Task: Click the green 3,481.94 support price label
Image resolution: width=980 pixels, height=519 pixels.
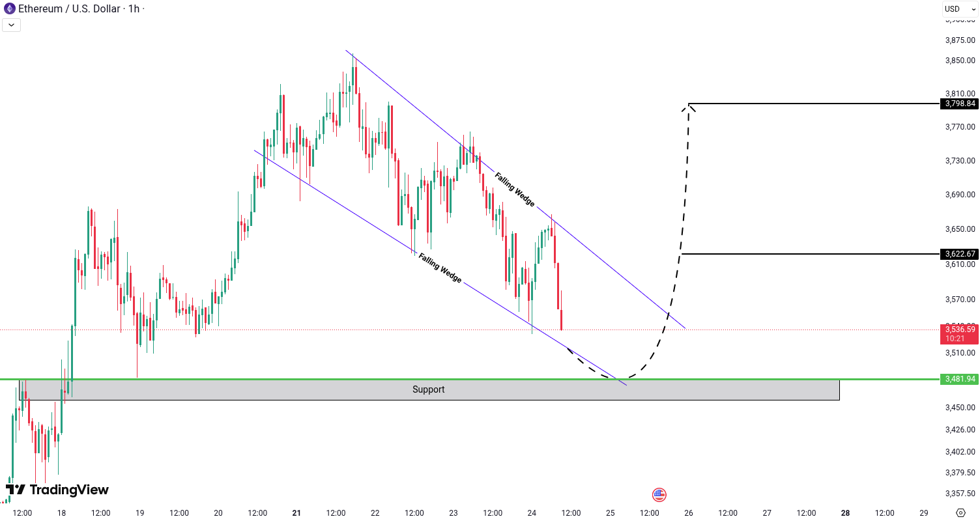Action: (x=960, y=379)
